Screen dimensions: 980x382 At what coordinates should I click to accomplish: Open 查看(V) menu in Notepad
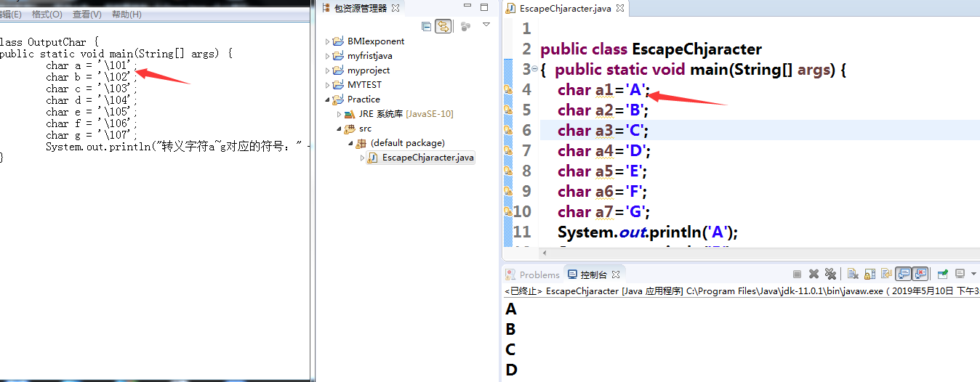click(87, 14)
